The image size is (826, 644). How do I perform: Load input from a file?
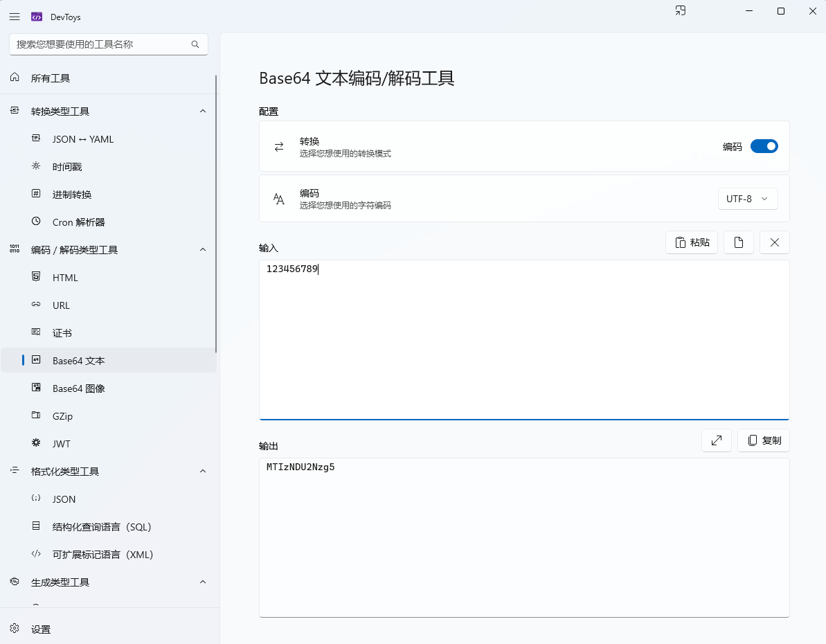[x=739, y=242]
